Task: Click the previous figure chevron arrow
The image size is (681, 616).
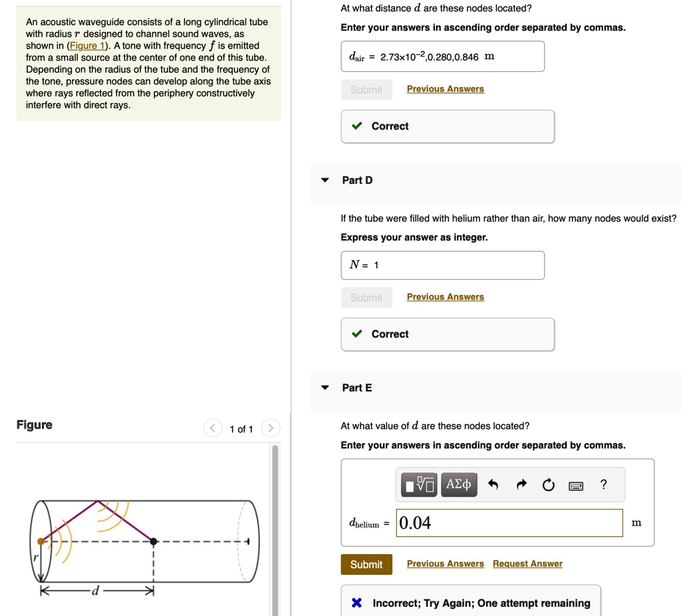Action: coord(213,428)
